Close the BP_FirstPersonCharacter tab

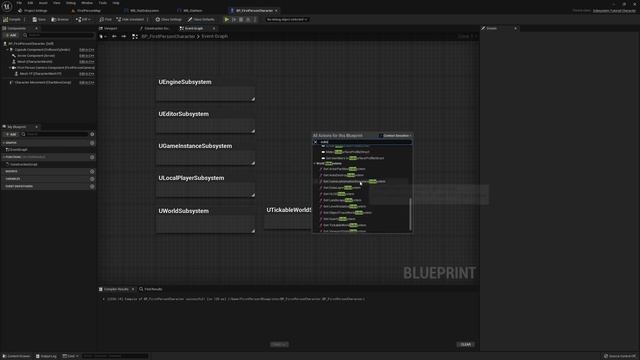[277, 11]
